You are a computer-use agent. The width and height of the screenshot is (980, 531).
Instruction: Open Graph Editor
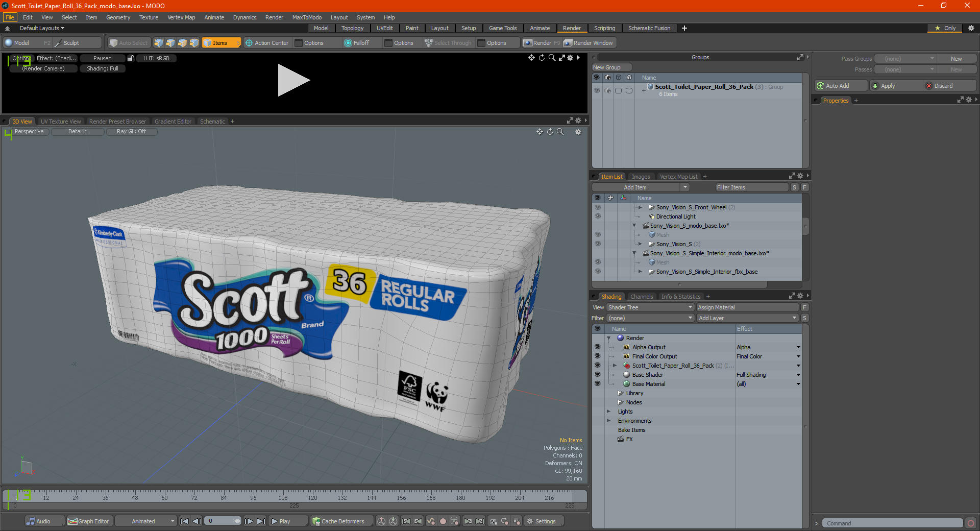coord(89,521)
